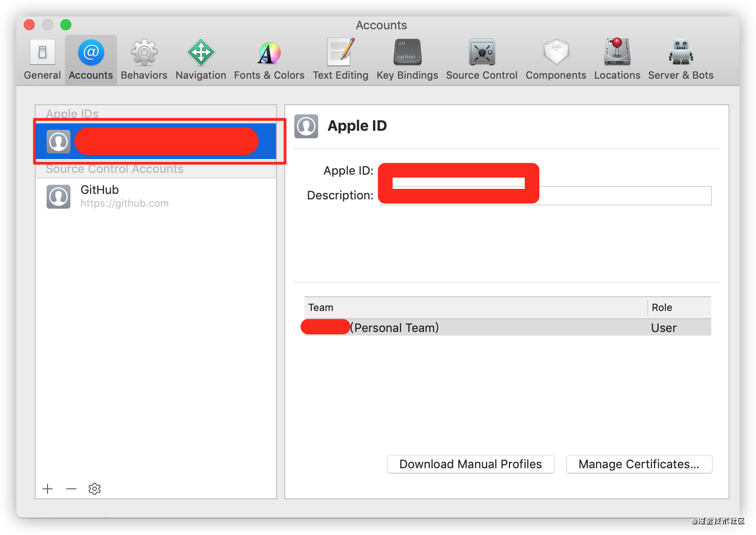Open the Fonts & Colors preferences
This screenshot has width=756, height=535.
point(269,60)
